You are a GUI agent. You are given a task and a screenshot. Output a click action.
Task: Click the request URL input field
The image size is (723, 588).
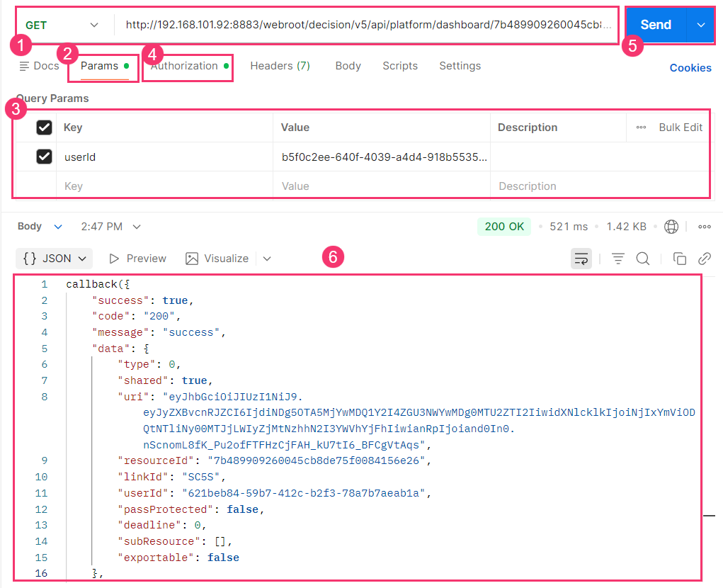[368, 25]
